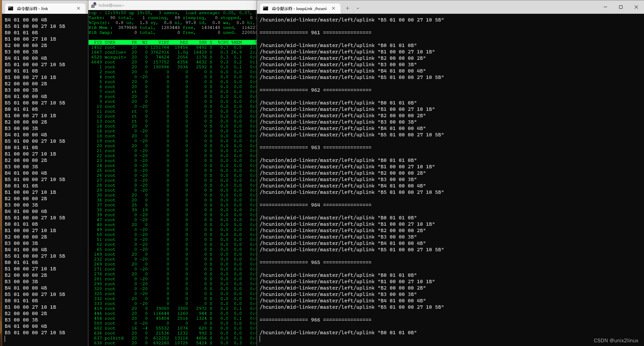Click process row 602 root in top
644x346 pixels.
(x=172, y=328)
